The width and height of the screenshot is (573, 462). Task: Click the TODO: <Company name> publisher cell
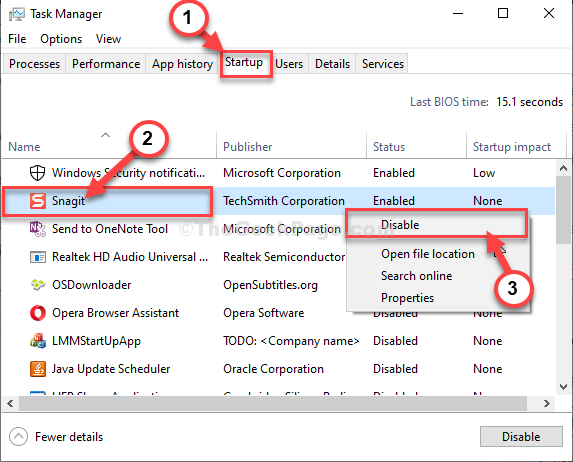click(x=291, y=341)
